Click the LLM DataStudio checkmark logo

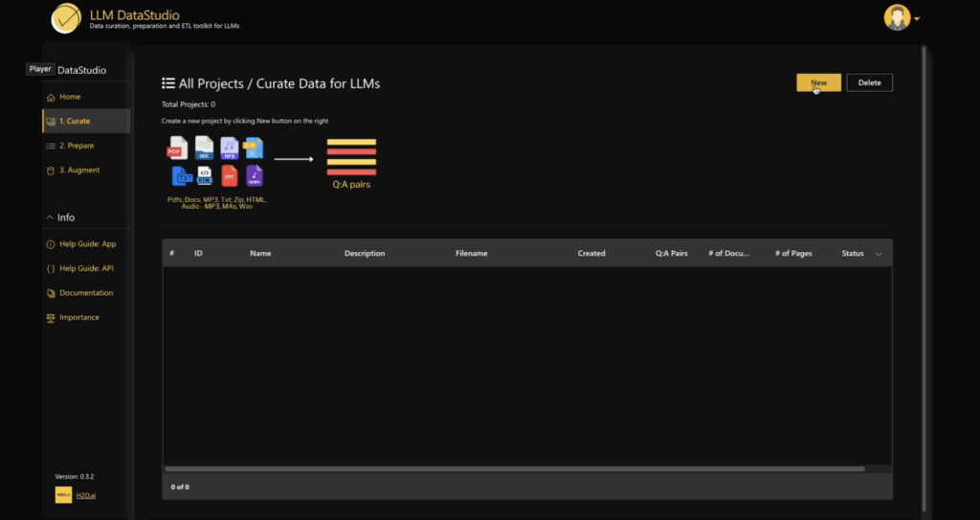66,18
